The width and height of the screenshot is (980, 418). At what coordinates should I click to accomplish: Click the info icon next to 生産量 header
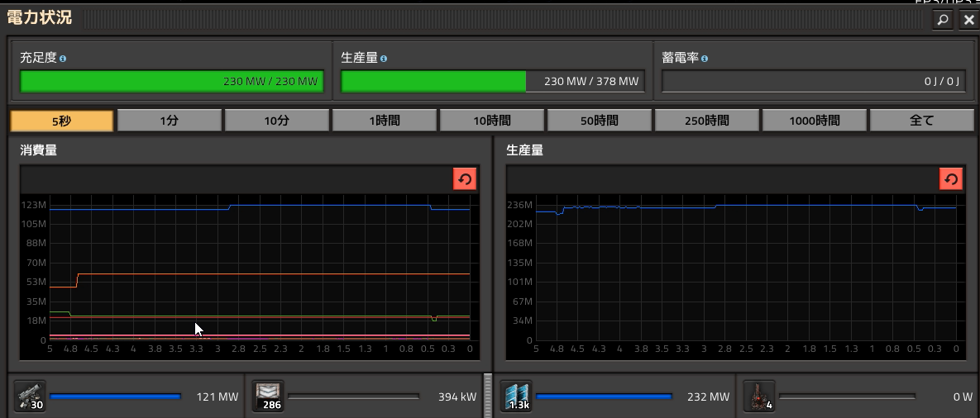pyautogui.click(x=384, y=59)
